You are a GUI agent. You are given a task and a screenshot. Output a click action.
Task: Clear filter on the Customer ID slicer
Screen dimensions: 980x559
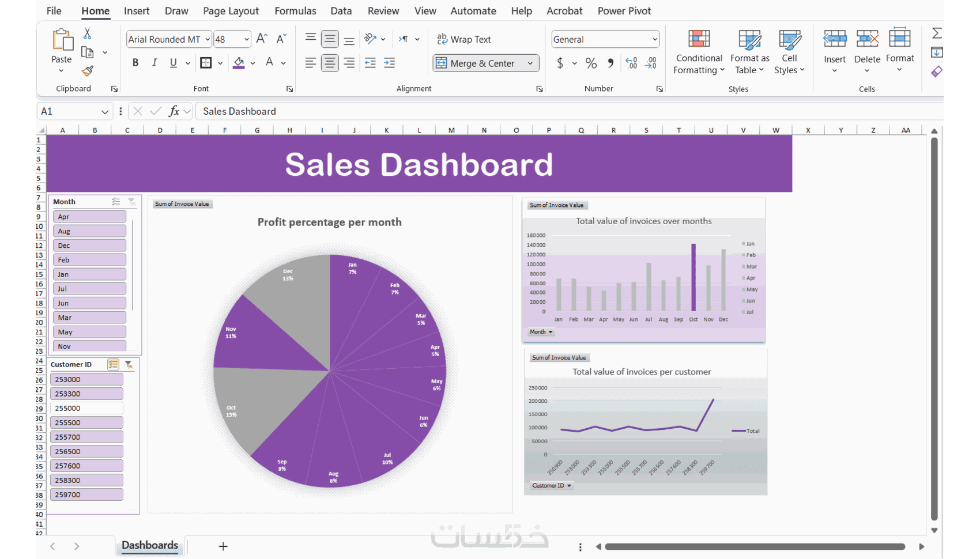click(129, 364)
